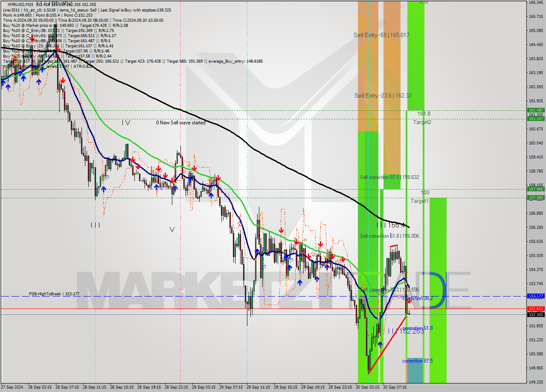
Task: Click the "correction 87.5" annotation text
Action: click(x=418, y=361)
